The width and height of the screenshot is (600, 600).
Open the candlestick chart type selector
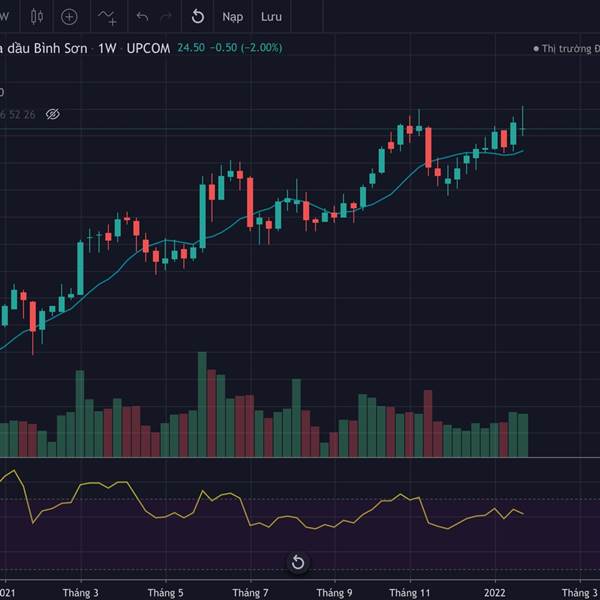pyautogui.click(x=37, y=17)
